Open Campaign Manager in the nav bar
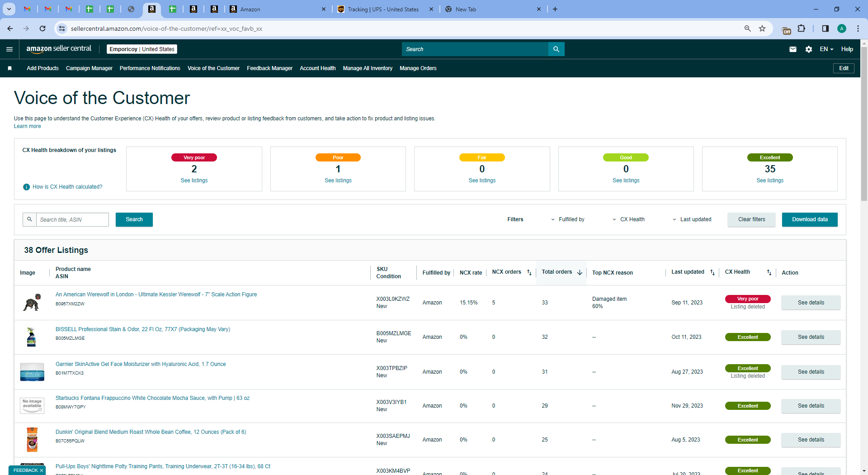The height and width of the screenshot is (475, 868). [x=89, y=68]
